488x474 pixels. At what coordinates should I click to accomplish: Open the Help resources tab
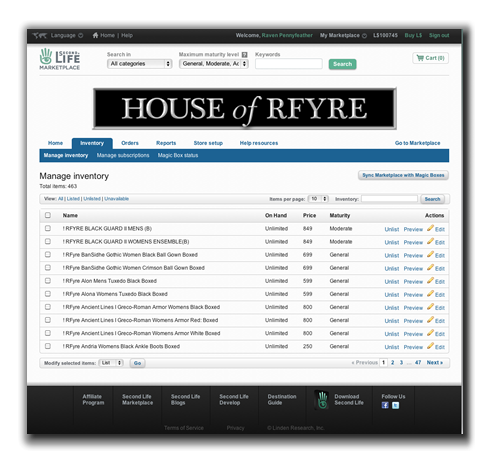click(x=259, y=143)
